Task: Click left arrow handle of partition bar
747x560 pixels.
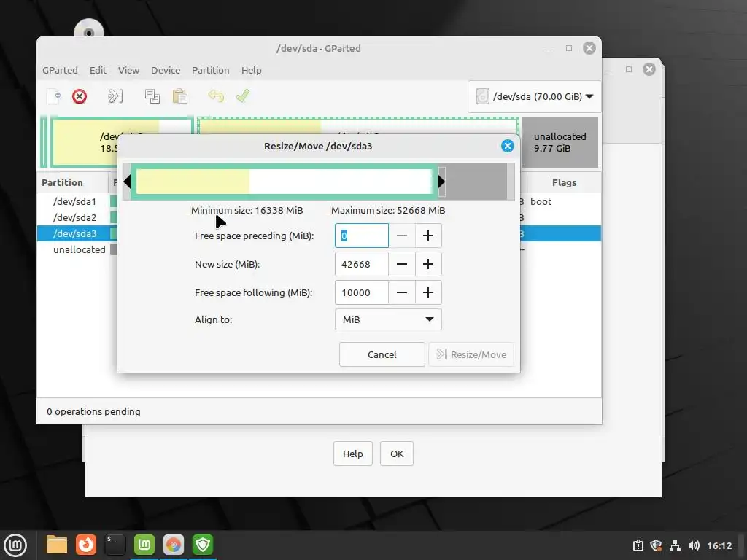Action: pyautogui.click(x=127, y=182)
